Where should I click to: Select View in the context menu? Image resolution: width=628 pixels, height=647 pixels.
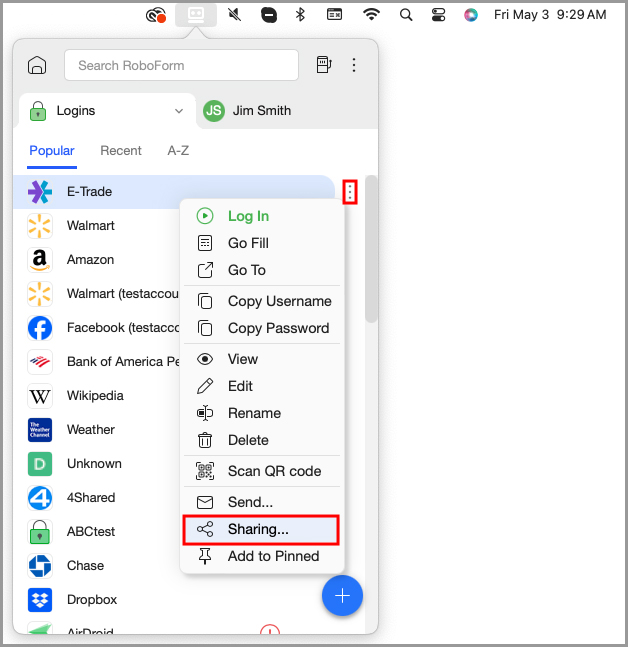pyautogui.click(x=262, y=359)
